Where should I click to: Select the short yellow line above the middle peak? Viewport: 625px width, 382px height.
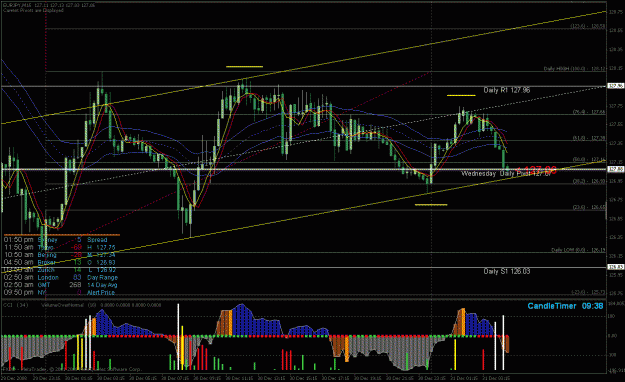244,67
